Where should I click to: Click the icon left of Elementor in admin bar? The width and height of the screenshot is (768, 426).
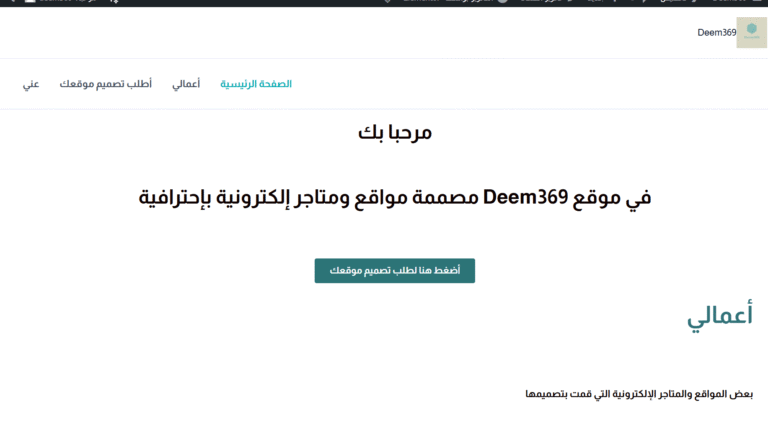388,2
